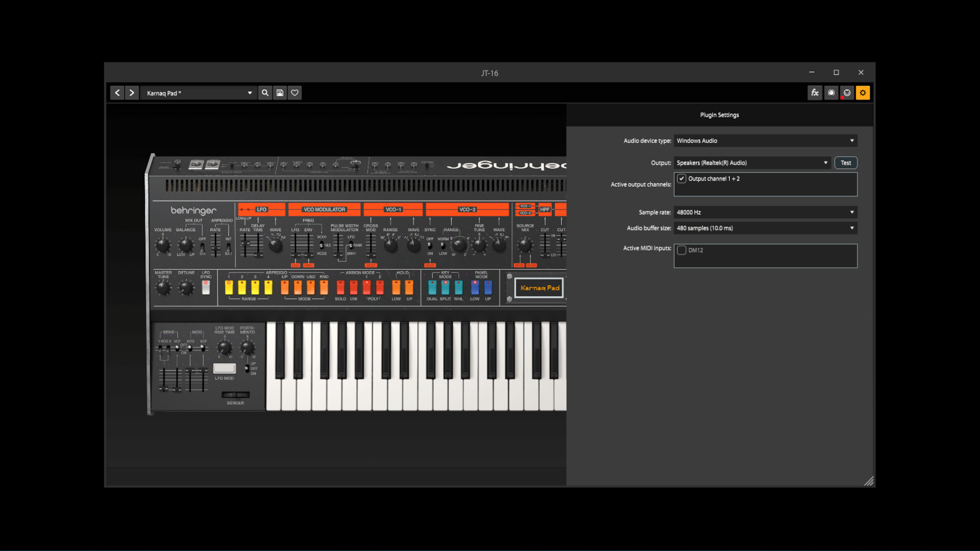The height and width of the screenshot is (551, 980).
Task: Enable the DM12 MIDI input checkbox
Action: pos(681,250)
